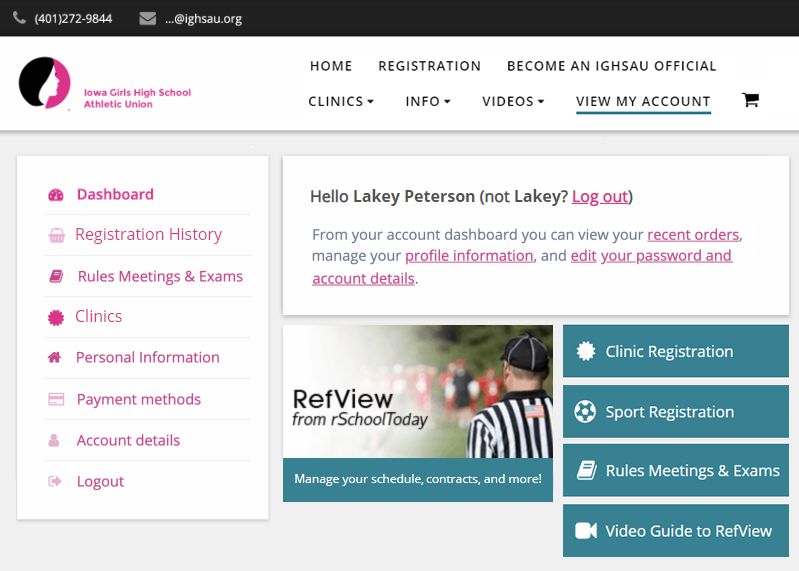Open Personal Information in sidebar
799x571 pixels.
[148, 358]
